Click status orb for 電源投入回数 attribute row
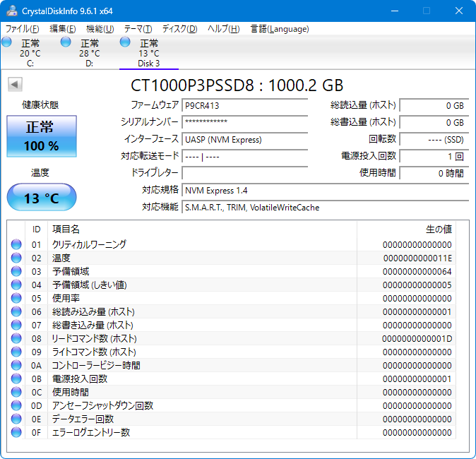476x459 pixels. [16, 378]
